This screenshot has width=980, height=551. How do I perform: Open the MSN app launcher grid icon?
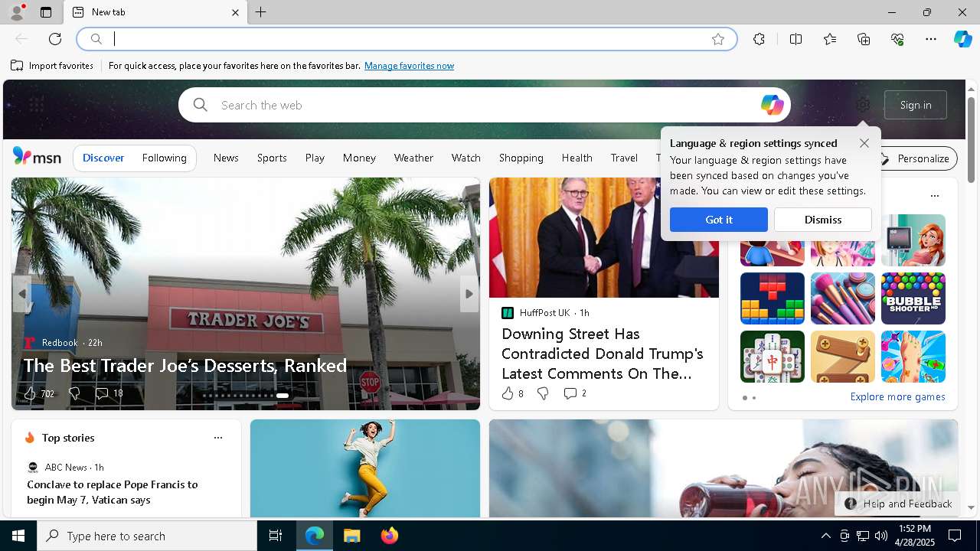[x=36, y=105]
